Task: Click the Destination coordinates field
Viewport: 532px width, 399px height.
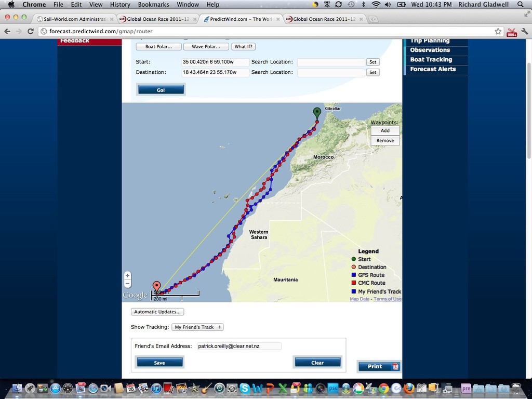Action: (215, 72)
